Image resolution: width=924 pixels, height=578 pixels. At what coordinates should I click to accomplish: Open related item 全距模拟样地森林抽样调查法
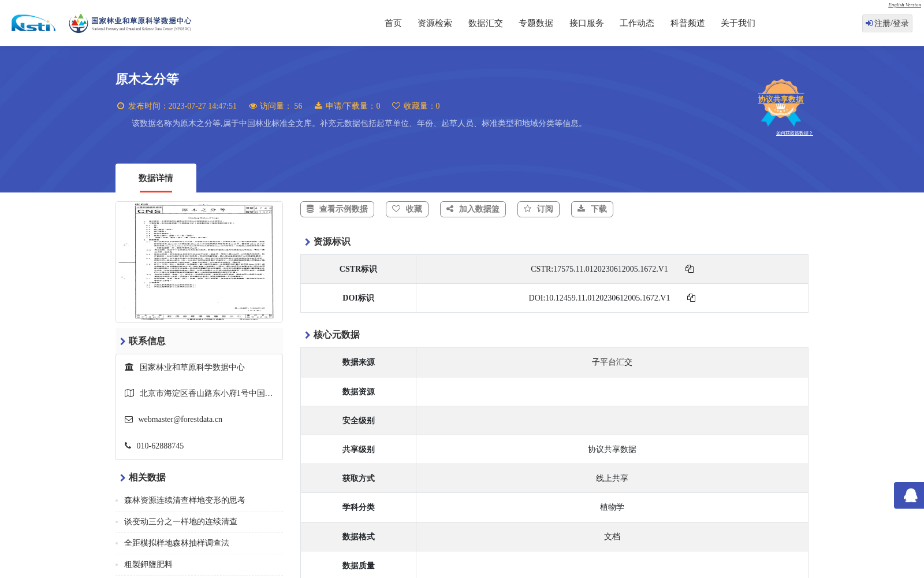[x=177, y=543]
